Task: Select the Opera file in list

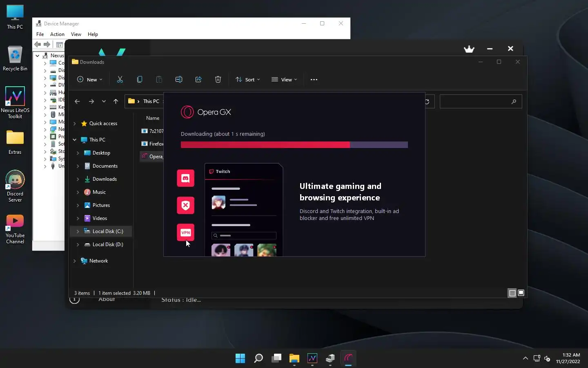Action: coord(152,157)
